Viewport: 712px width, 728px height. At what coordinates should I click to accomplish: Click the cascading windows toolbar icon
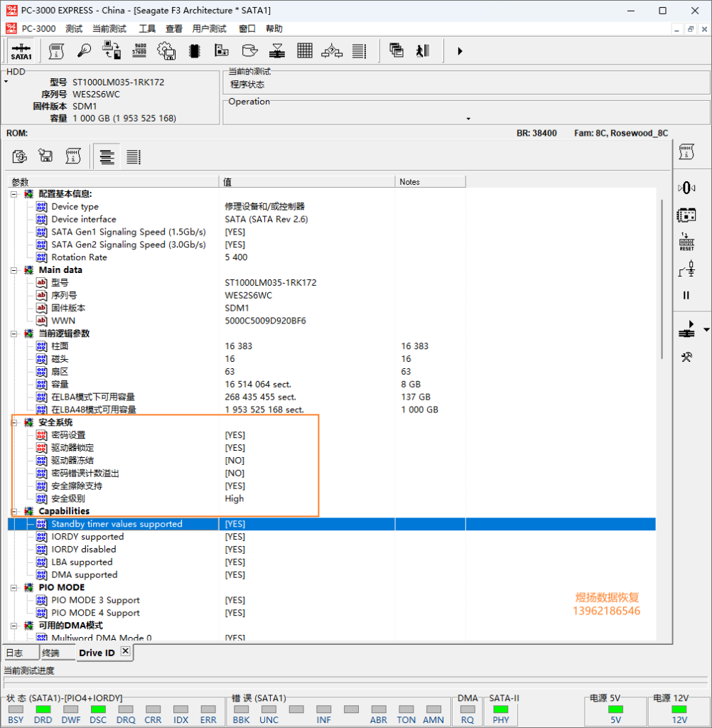(x=396, y=50)
